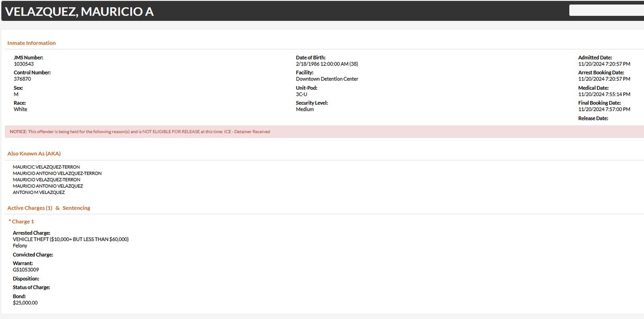Screen dimensions: 644x319
Task: Select Control Number value 376870
Action: 22,79
